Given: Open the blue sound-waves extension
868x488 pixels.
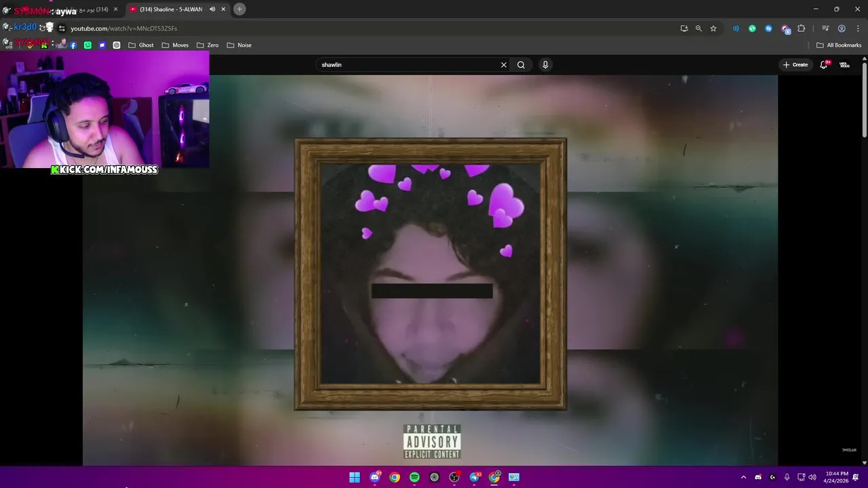Looking at the screenshot, I should tap(736, 28).
